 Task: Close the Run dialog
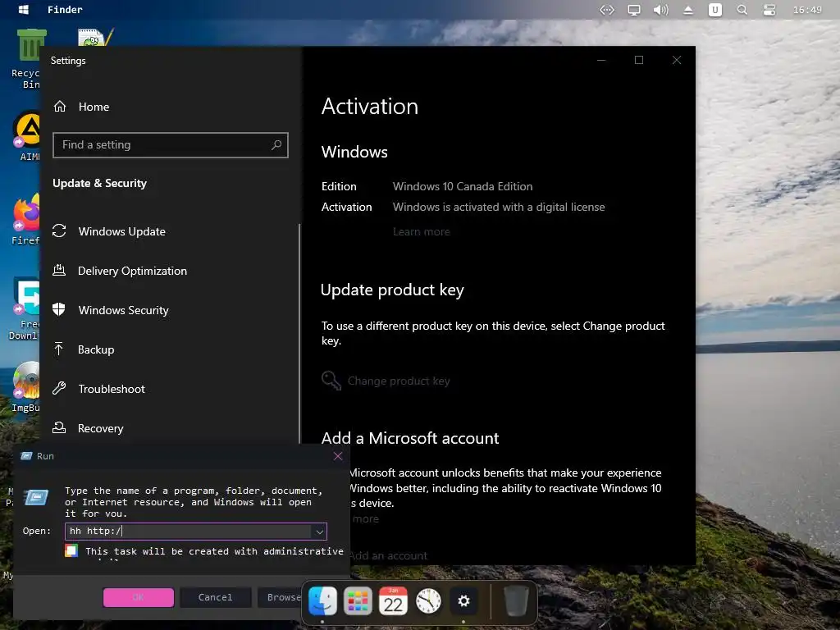coord(338,456)
